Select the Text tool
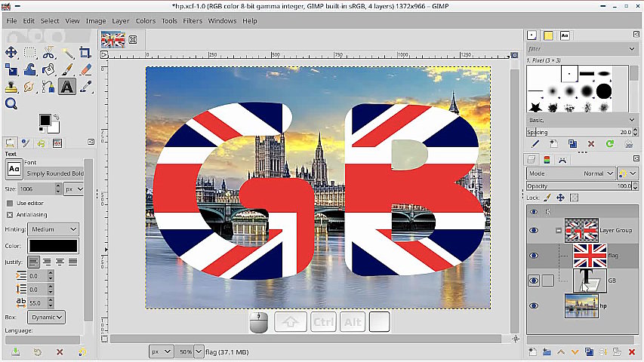 pyautogui.click(x=67, y=87)
